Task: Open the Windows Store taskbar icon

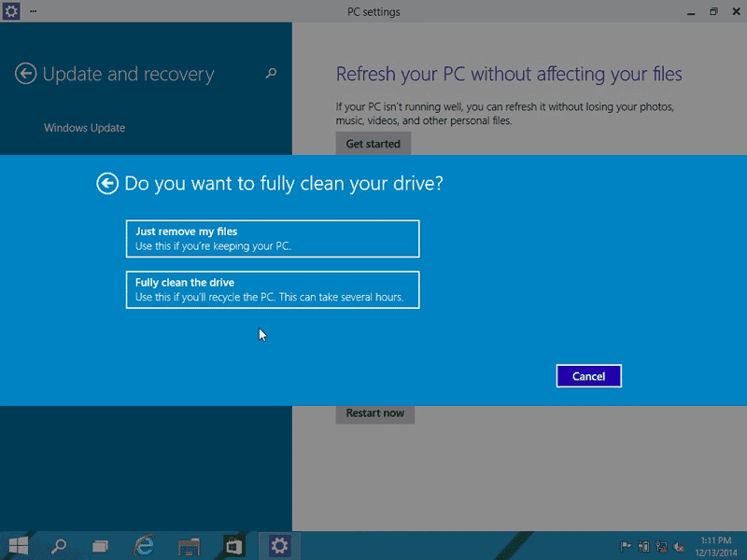Action: [x=233, y=545]
